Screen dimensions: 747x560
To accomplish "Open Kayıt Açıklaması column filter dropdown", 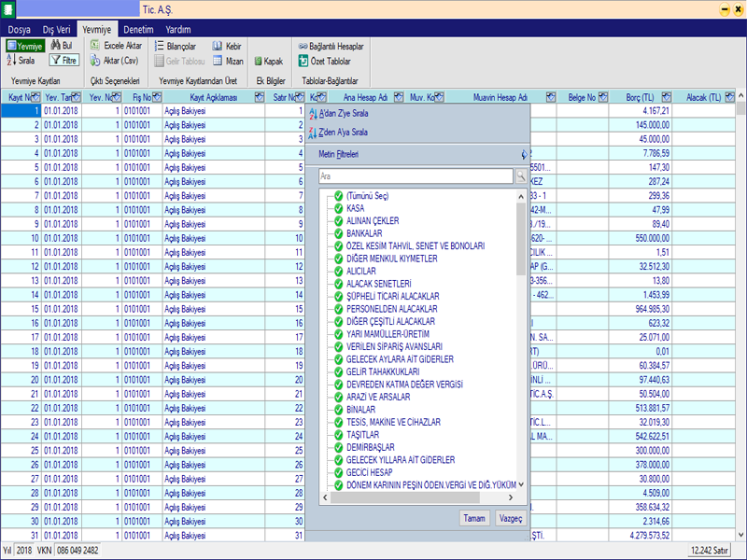I will (x=260, y=97).
